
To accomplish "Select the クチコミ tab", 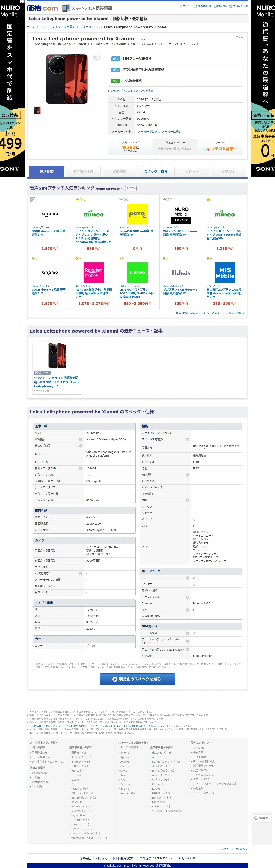I will 229,172.
